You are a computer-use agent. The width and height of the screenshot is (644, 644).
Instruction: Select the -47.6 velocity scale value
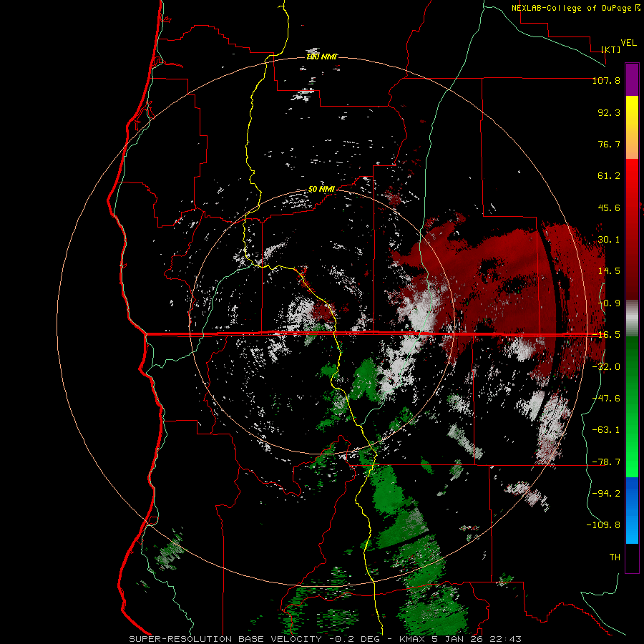point(606,399)
